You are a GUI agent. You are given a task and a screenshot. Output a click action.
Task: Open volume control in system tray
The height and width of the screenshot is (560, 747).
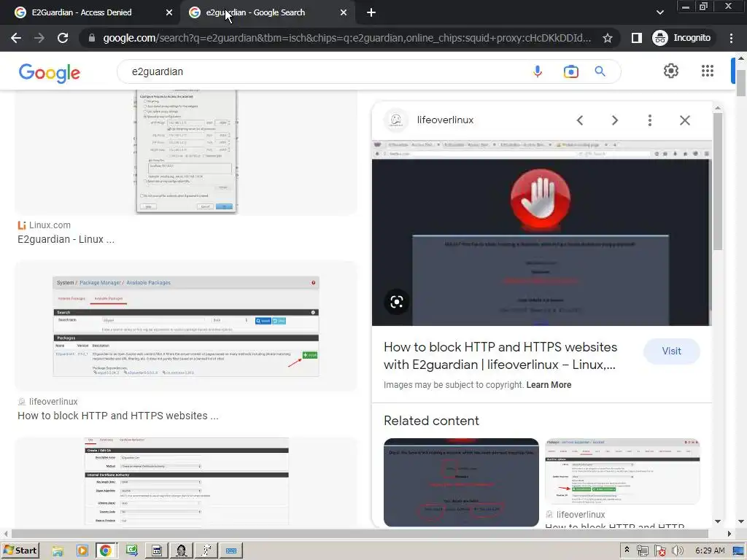tap(677, 551)
